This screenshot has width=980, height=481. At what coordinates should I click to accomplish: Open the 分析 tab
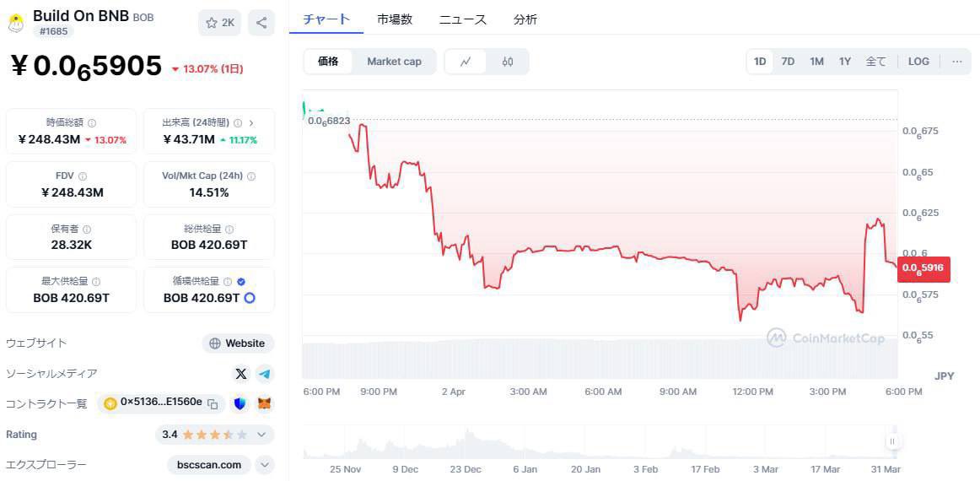point(525,19)
